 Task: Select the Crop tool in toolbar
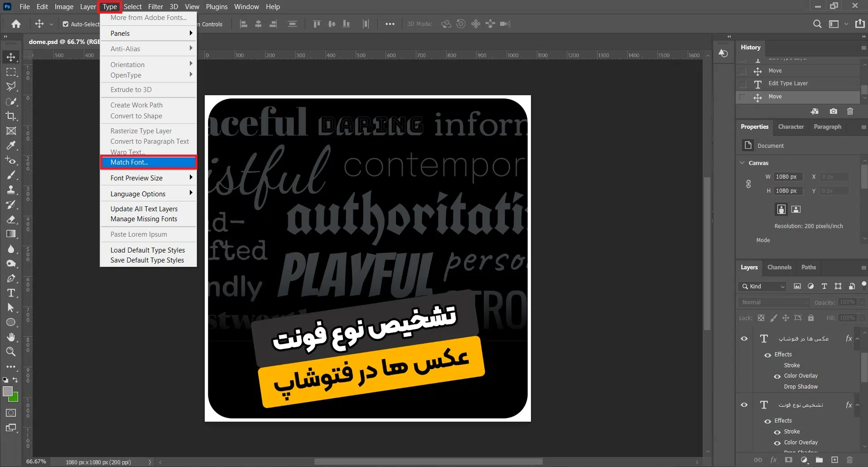tap(11, 116)
